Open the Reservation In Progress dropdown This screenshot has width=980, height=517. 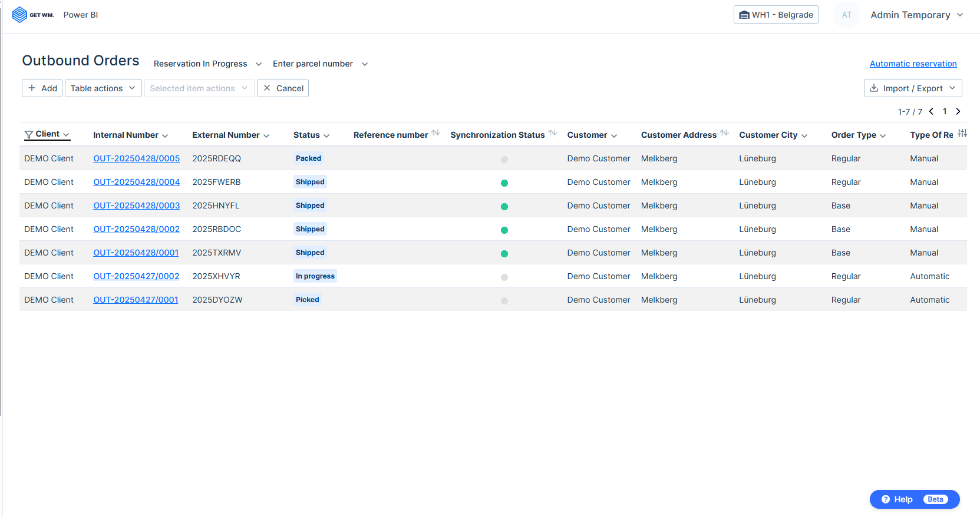point(207,64)
